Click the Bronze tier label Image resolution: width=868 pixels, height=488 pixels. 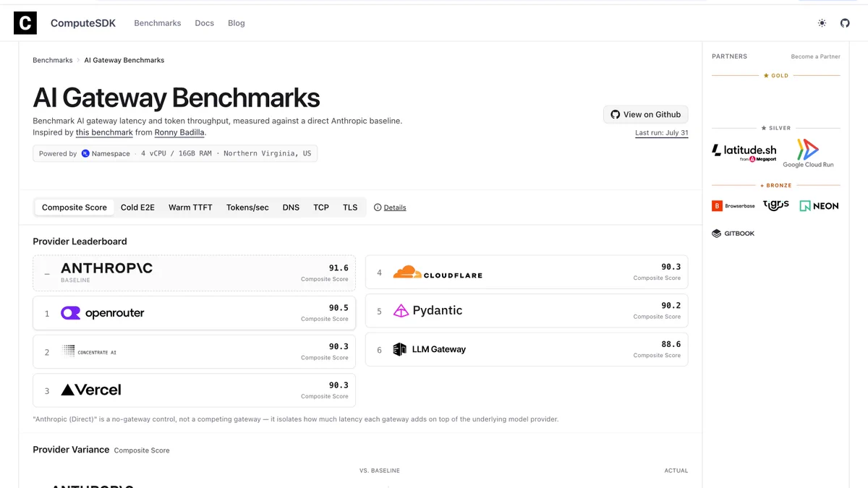[776, 186]
